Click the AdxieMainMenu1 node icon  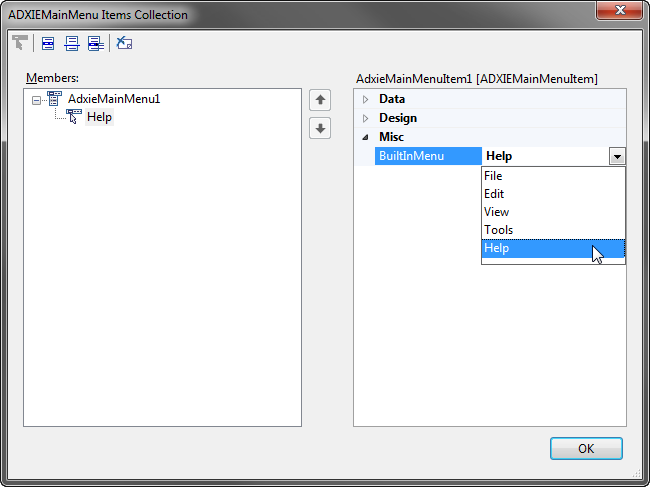[x=55, y=99]
